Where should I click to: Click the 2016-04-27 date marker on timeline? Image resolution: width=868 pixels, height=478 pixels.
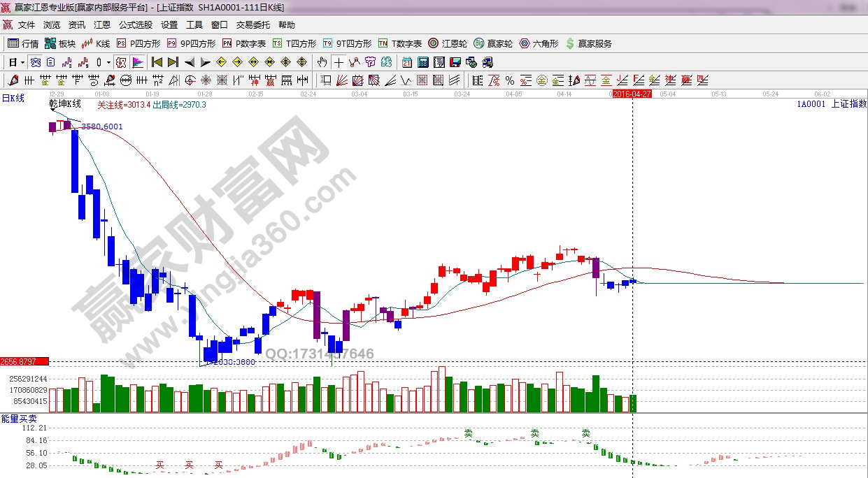633,94
